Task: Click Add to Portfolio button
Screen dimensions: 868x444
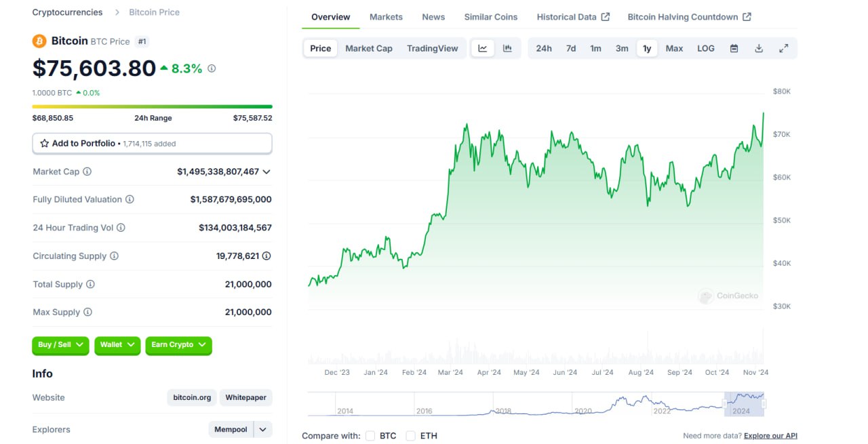Action: [x=152, y=144]
